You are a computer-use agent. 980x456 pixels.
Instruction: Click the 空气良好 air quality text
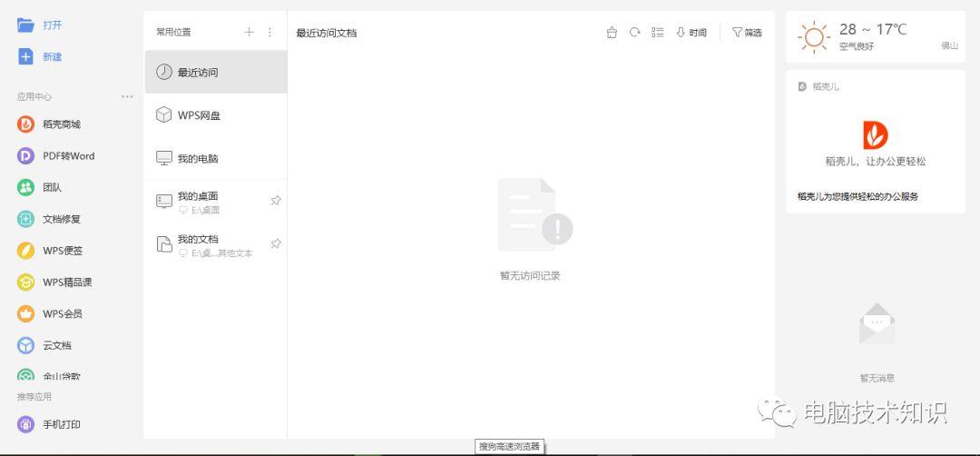[857, 46]
